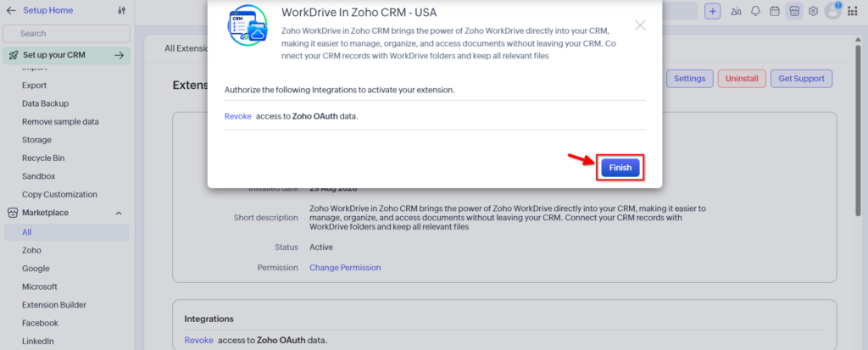Click the red Uninstall button

[742, 79]
